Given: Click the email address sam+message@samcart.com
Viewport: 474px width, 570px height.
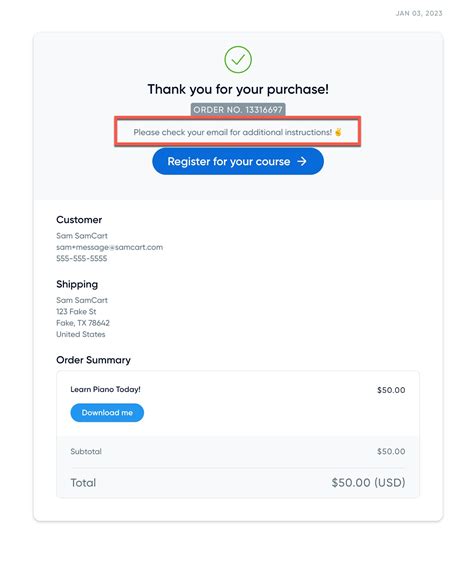Looking at the screenshot, I should (x=109, y=247).
